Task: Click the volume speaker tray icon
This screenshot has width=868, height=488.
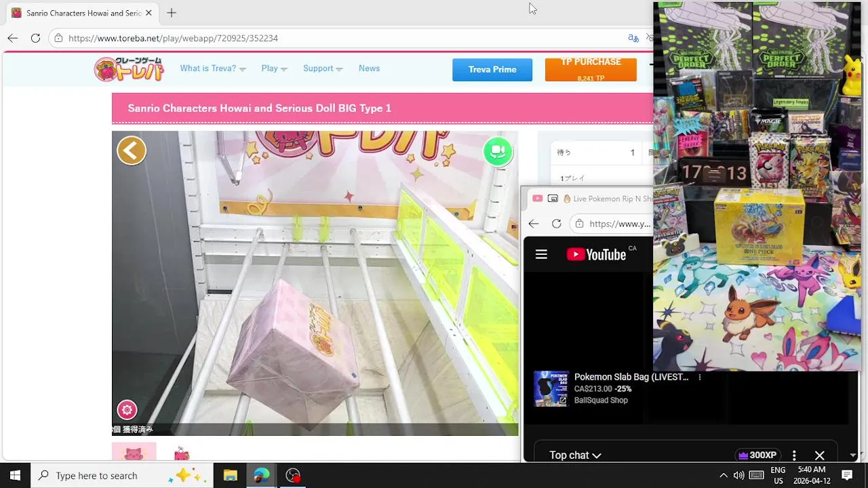Action: click(x=738, y=475)
